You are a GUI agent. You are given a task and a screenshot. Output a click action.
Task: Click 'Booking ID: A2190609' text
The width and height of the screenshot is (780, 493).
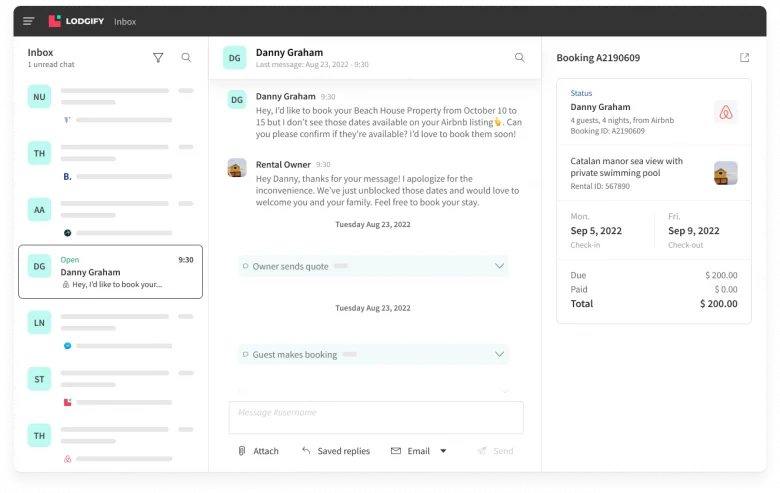(x=607, y=131)
